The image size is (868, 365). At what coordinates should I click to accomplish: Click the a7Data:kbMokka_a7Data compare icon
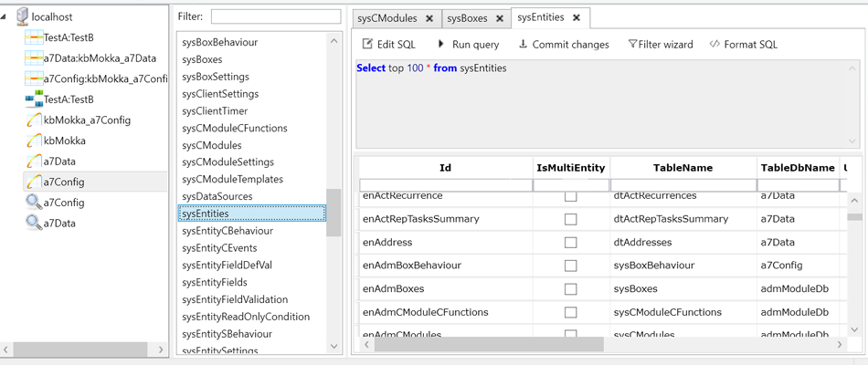[34, 58]
